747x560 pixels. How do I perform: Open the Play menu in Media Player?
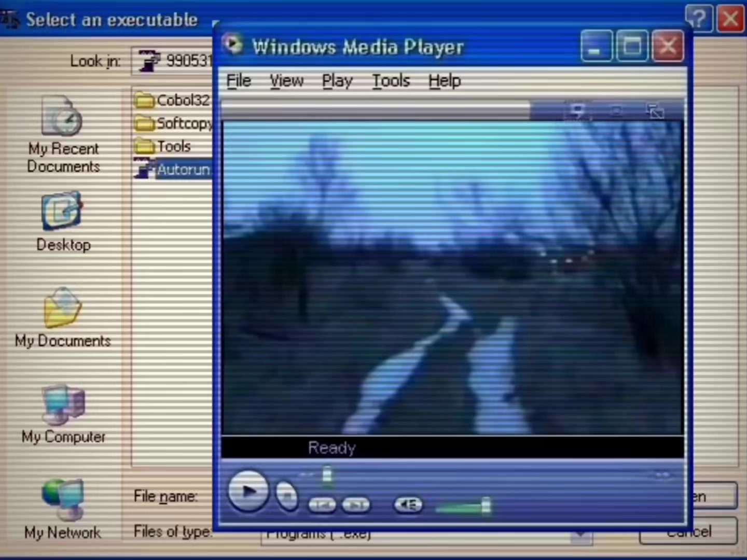point(337,81)
